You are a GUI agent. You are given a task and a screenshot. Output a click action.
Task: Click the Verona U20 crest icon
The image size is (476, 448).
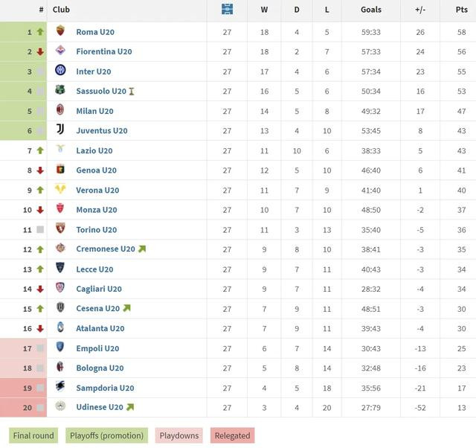pyautogui.click(x=60, y=188)
